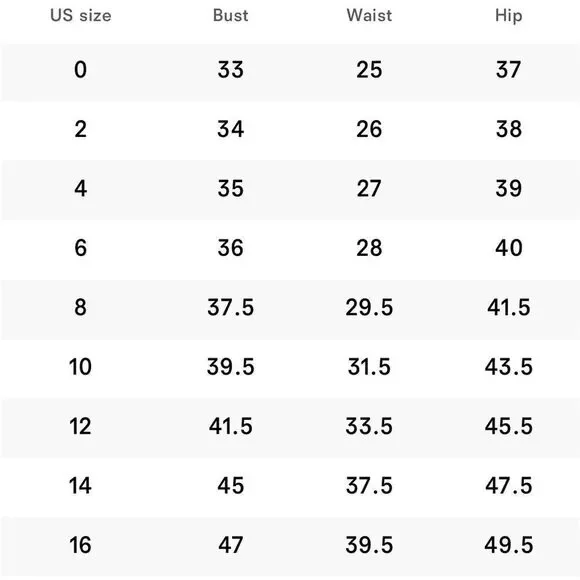The width and height of the screenshot is (580, 580).
Task: Select US size 12 row label
Action: 80,426
